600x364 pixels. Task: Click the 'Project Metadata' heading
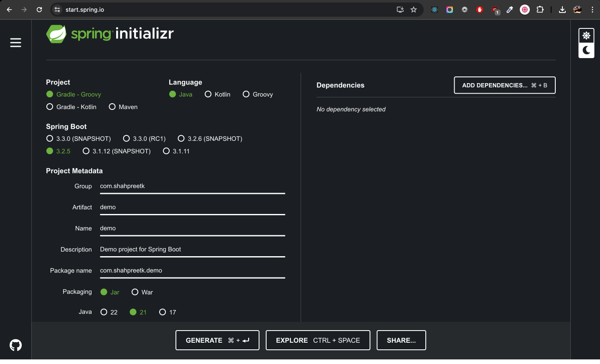click(x=74, y=171)
